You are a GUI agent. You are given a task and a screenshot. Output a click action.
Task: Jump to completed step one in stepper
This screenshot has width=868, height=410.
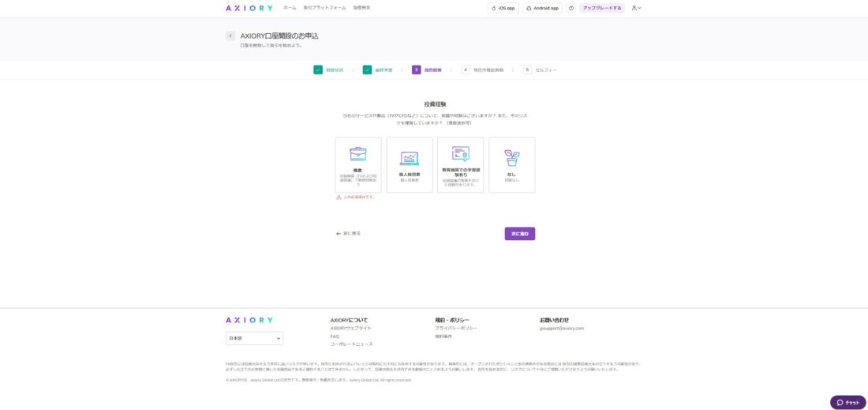point(318,70)
